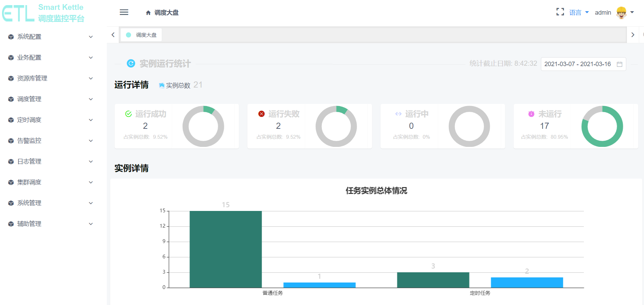Click the blue bar valued 1 for 普通任务
Viewport: 644px width, 305px height.
click(319, 285)
